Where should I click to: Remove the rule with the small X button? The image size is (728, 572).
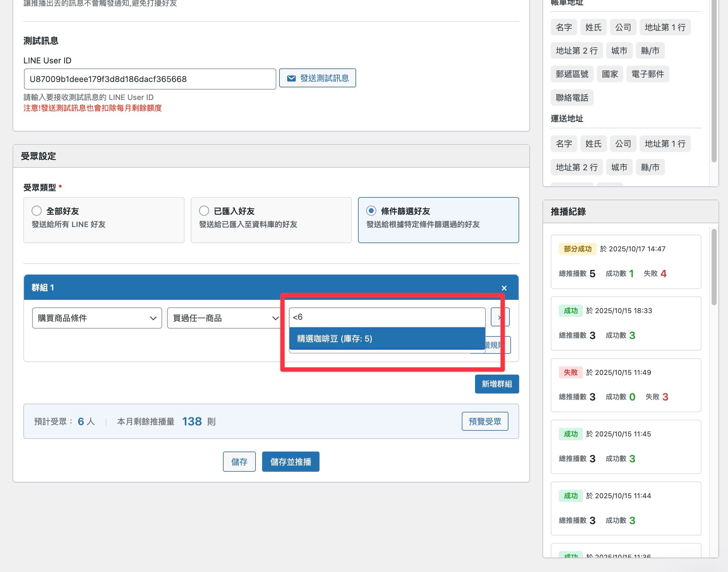pos(500,317)
